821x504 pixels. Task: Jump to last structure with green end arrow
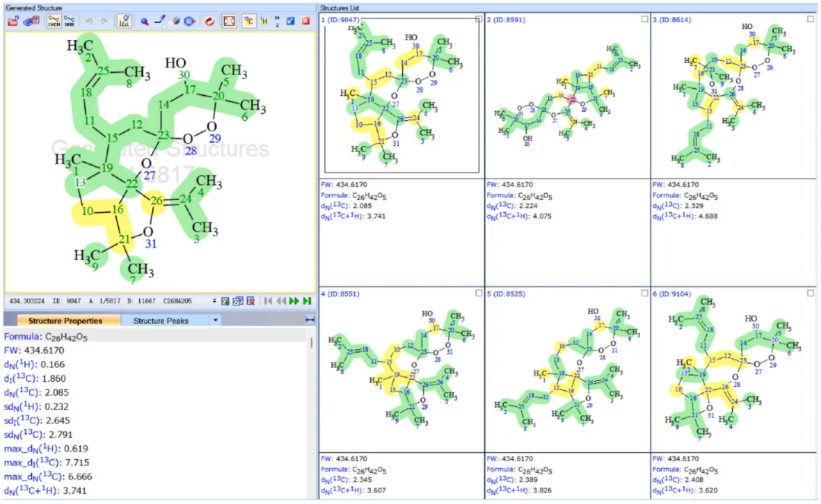(307, 301)
